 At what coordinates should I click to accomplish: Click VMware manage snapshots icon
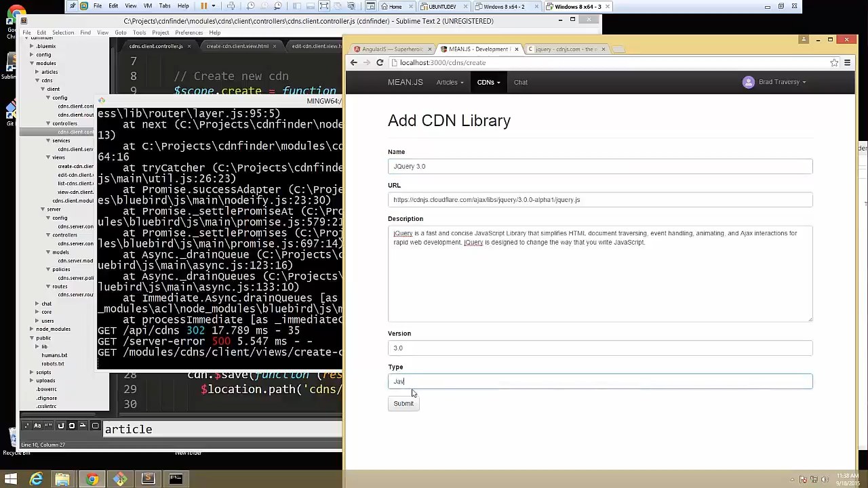coord(278,6)
